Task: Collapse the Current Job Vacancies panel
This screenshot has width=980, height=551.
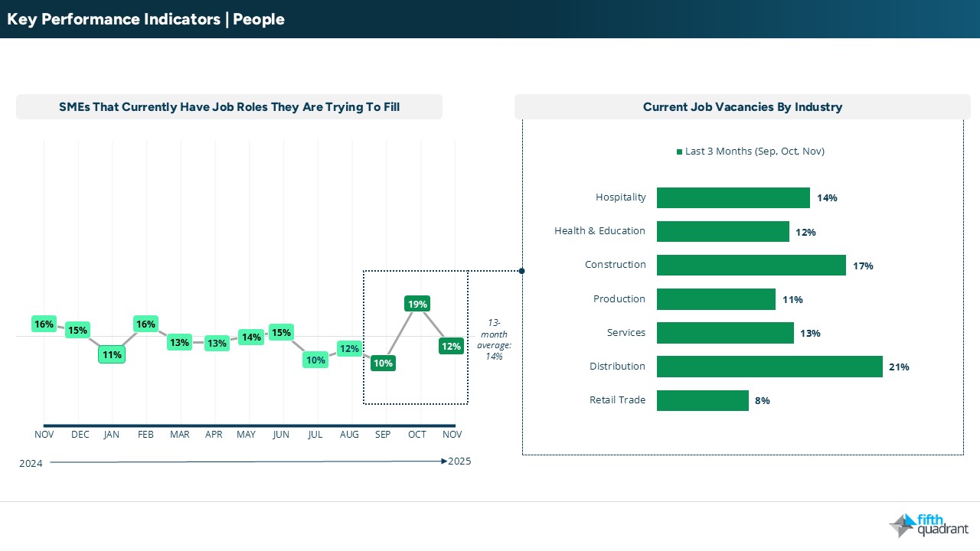Action: 743,286
